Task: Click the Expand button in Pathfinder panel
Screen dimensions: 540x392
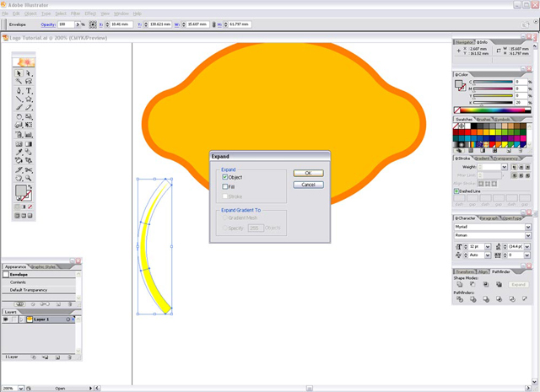Action: (518, 284)
